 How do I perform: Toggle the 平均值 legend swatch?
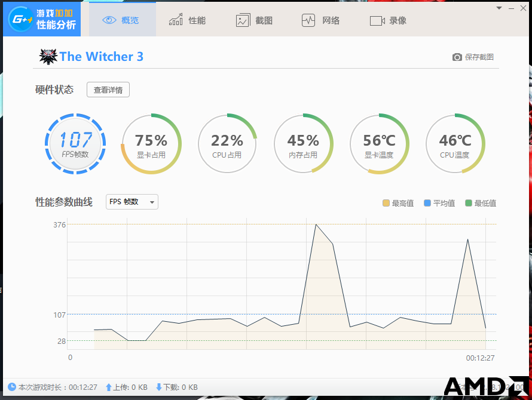[x=427, y=203]
